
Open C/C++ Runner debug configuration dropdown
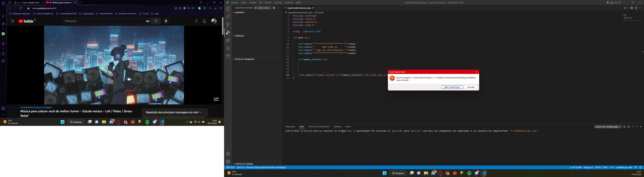coord(264,8)
